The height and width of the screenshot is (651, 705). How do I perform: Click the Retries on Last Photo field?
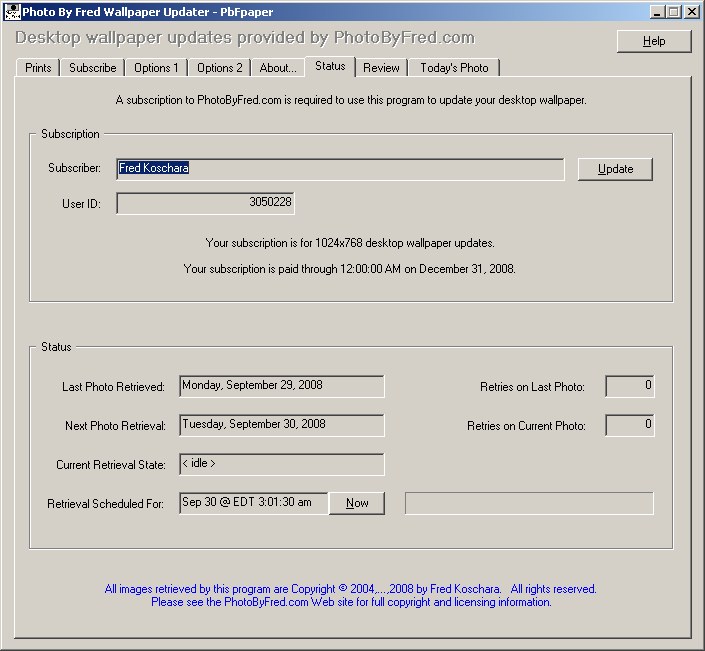pos(630,386)
